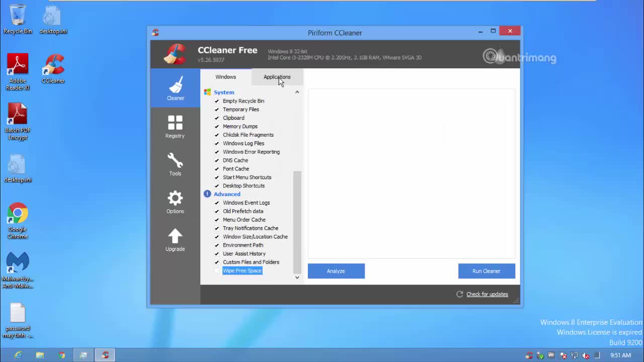
Task: Uncheck User Assist History
Action: (x=217, y=254)
